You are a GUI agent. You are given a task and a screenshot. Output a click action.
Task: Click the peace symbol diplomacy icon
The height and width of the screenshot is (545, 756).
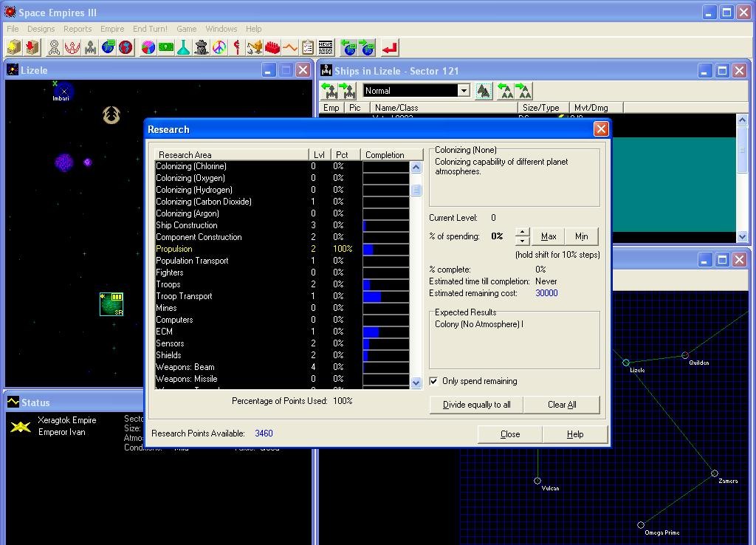tap(219, 48)
